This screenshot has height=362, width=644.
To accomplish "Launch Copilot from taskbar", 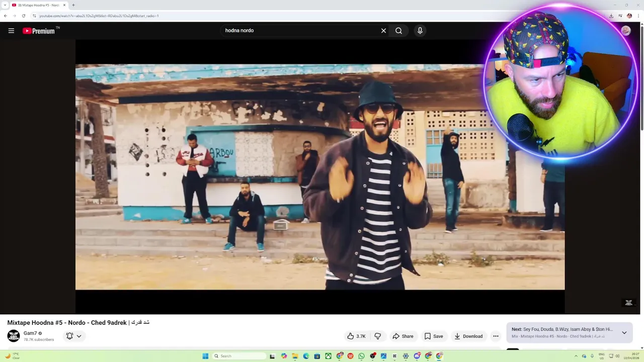I will coord(284,356).
